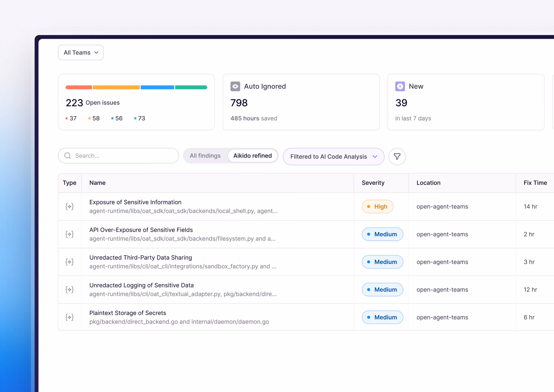Expand Filtered to AI Code Analysis dropdown
This screenshot has width=554, height=392.
pyautogui.click(x=333, y=157)
